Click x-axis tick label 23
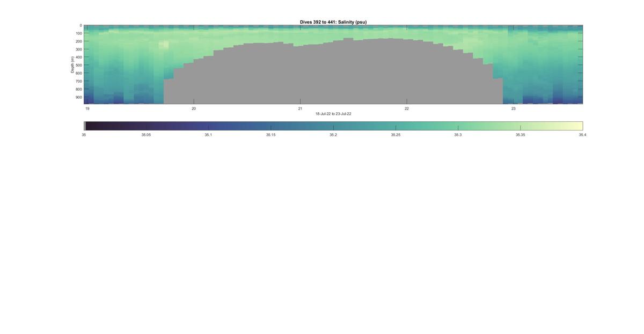The height and width of the screenshot is (334, 644). pos(514,108)
